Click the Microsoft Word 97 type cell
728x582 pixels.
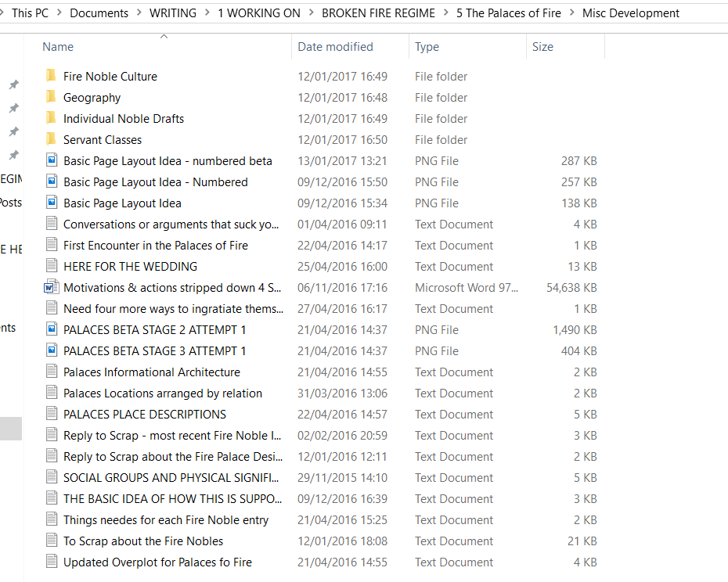click(x=466, y=288)
